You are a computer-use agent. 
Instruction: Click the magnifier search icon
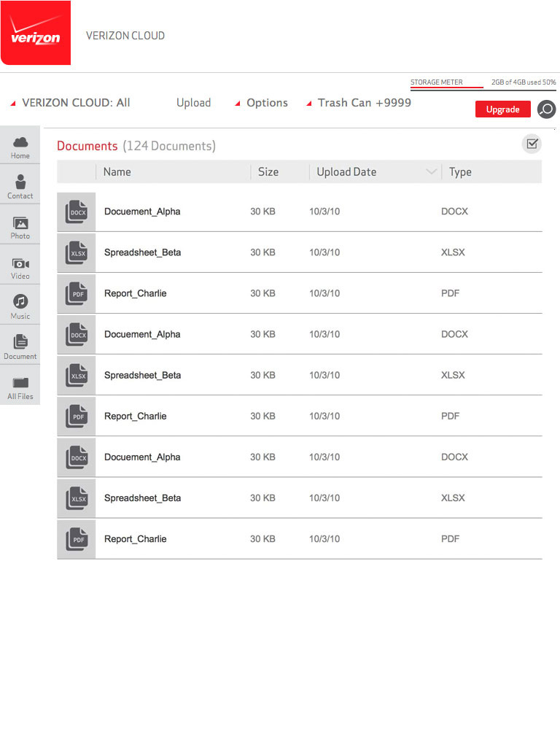(x=546, y=109)
